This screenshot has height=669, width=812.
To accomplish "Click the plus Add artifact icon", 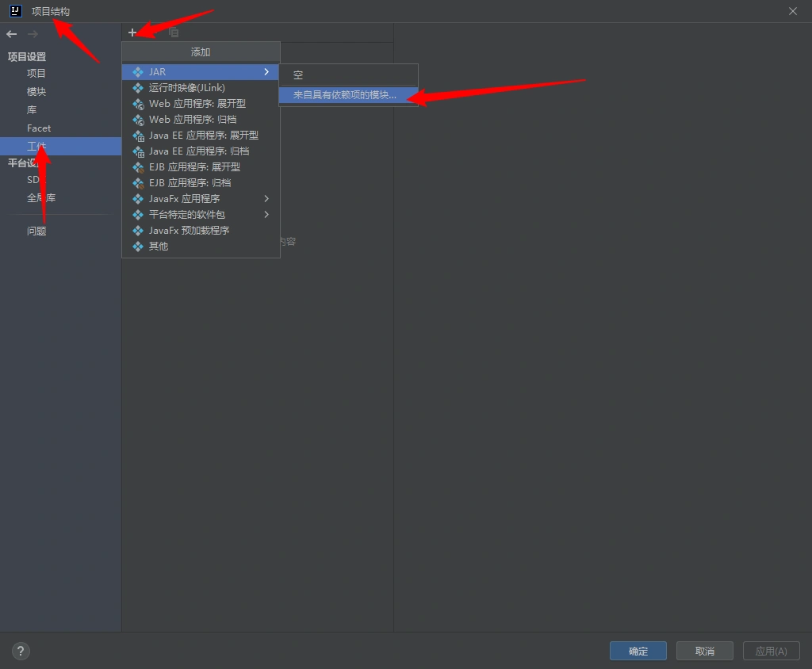I will pyautogui.click(x=132, y=32).
